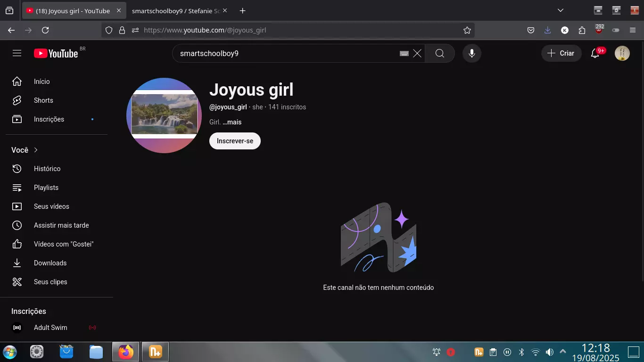Viewport: 644px width, 362px height.
Task: Show hidden system tray icons arrow
Action: coord(562,352)
